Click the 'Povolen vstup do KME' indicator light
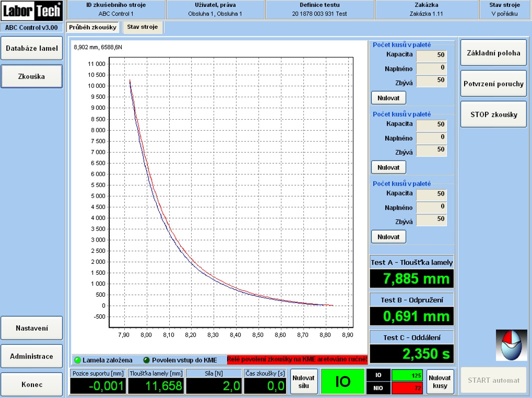The width and height of the screenshot is (532, 398). pyautogui.click(x=147, y=360)
